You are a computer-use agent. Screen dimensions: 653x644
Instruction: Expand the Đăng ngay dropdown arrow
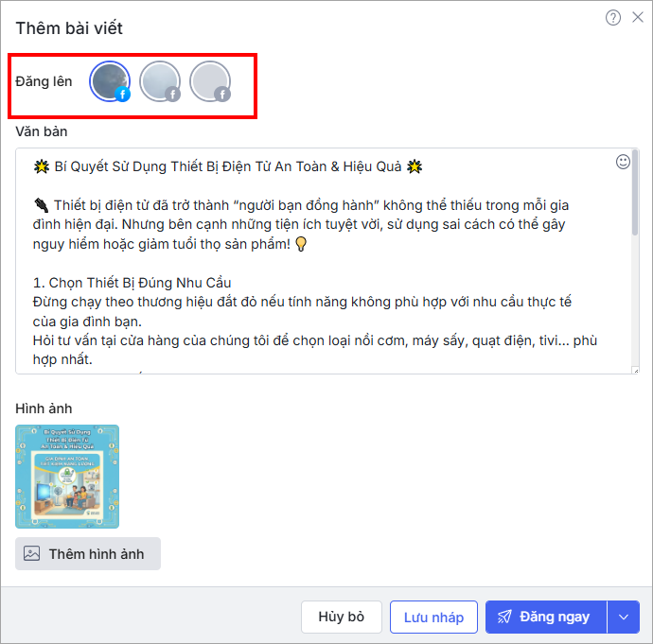pyautogui.click(x=624, y=617)
